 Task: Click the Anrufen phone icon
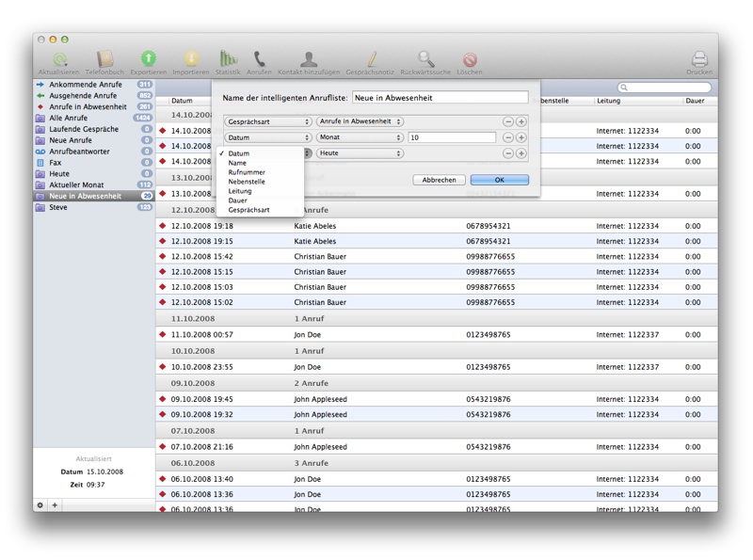[259, 60]
